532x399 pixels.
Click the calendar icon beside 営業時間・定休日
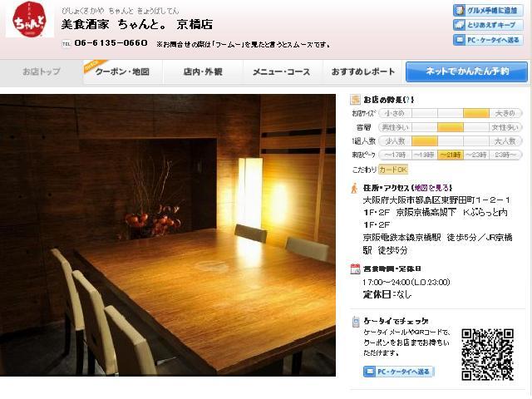(x=355, y=268)
